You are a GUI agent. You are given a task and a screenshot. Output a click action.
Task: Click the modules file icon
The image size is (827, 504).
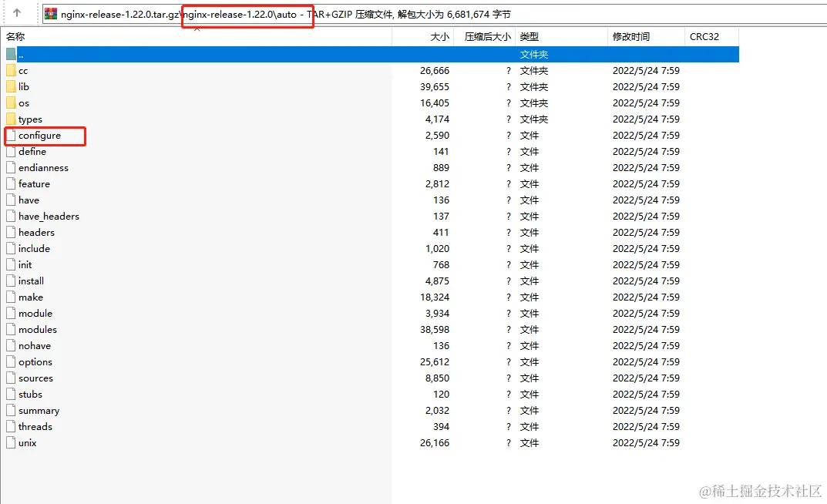[x=11, y=330]
